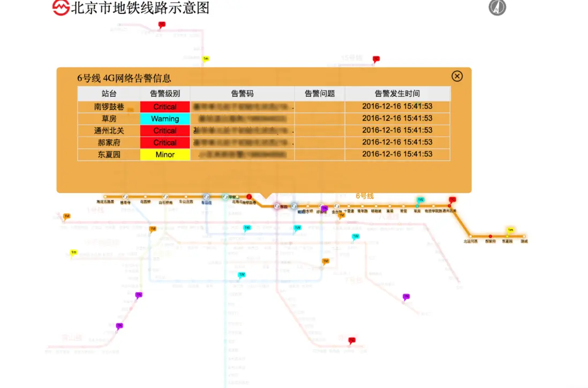The width and height of the screenshot is (588, 388).
Task: Select the 花园桥 station dot
Action: click(x=145, y=196)
